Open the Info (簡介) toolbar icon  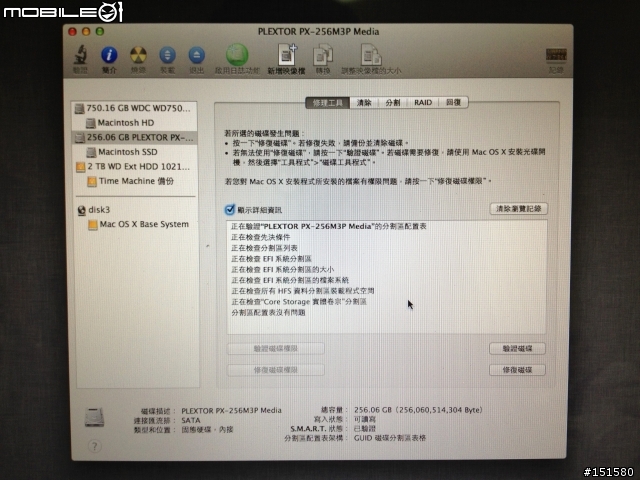[109, 55]
